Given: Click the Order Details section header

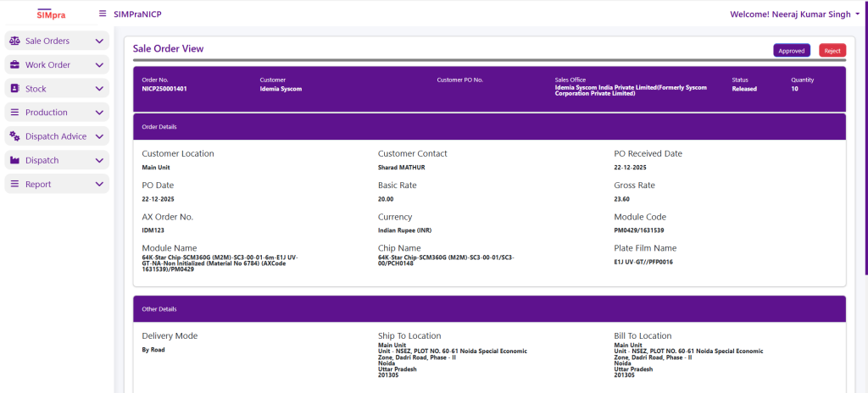Looking at the screenshot, I should [489, 127].
